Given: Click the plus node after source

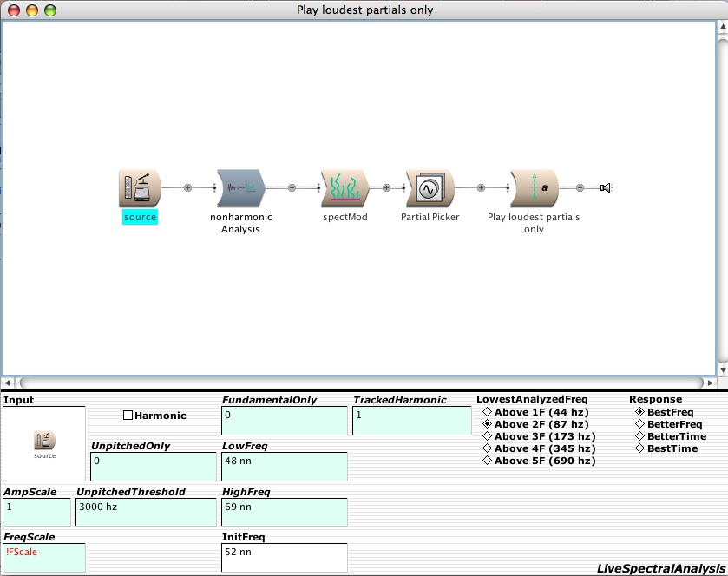Looking at the screenshot, I should 187,187.
